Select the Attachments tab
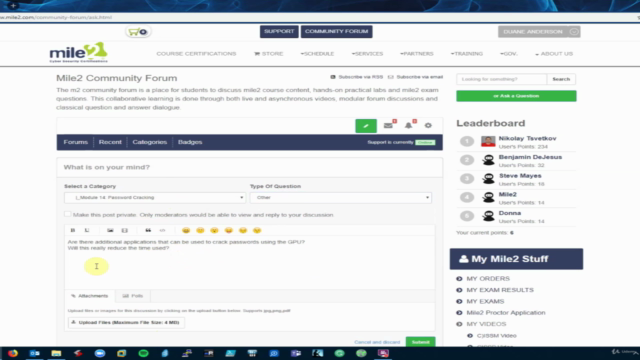 90,296
